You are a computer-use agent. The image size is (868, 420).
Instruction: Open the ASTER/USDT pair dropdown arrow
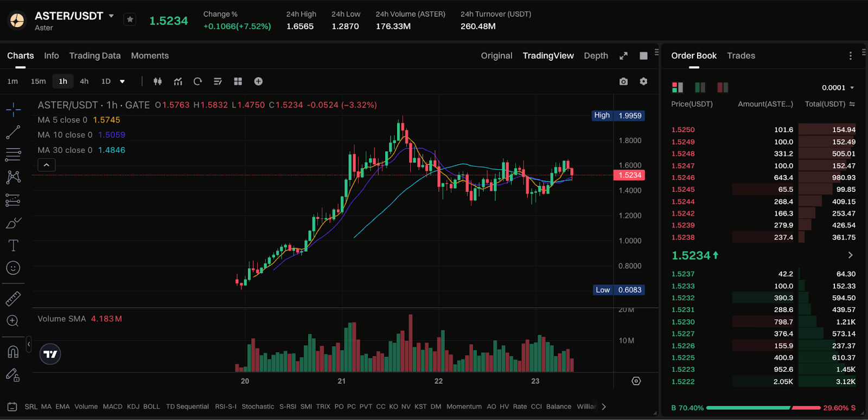pos(111,16)
